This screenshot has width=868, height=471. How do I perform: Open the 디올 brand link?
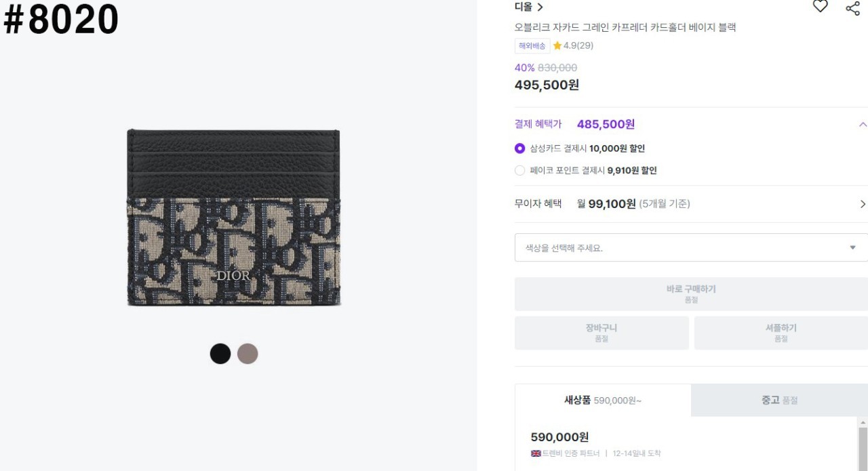pos(529,7)
